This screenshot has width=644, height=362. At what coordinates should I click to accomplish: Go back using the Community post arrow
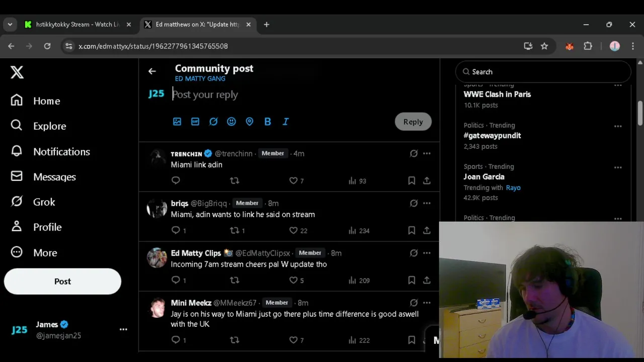click(x=152, y=71)
